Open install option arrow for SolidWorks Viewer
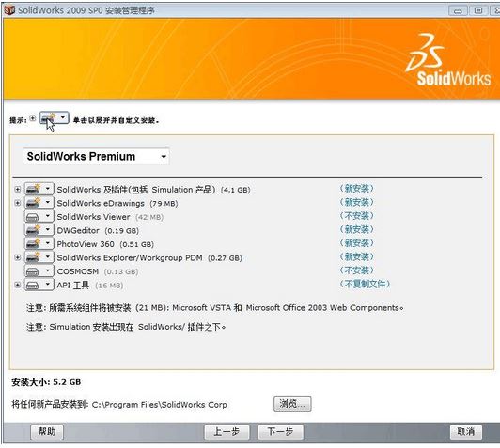The width and height of the screenshot is (500, 448). [48, 216]
